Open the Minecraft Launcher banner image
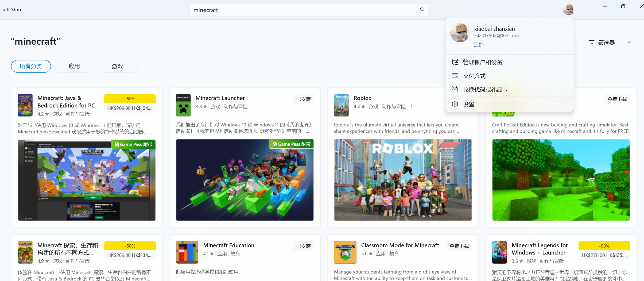 tap(245, 180)
